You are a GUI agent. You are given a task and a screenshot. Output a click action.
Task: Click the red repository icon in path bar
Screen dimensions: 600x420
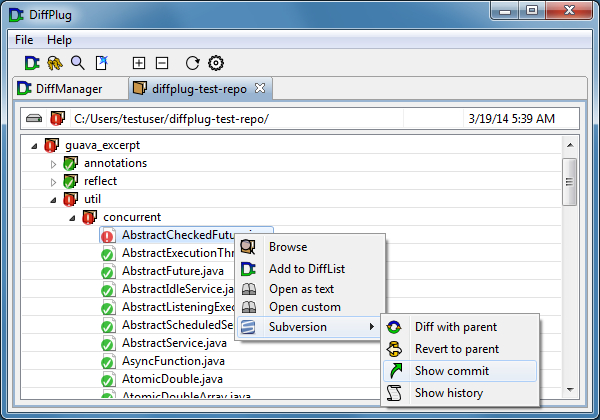[57, 119]
